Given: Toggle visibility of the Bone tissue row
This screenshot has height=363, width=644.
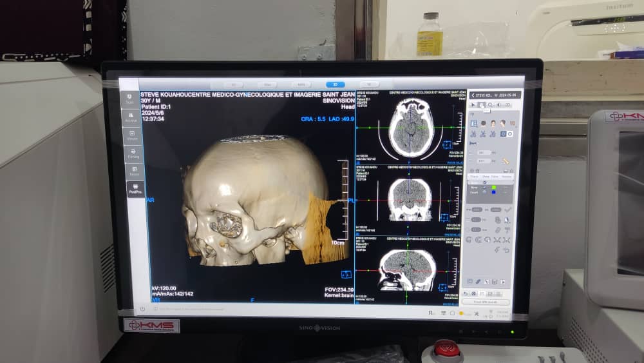Looking at the screenshot, I should [484, 187].
